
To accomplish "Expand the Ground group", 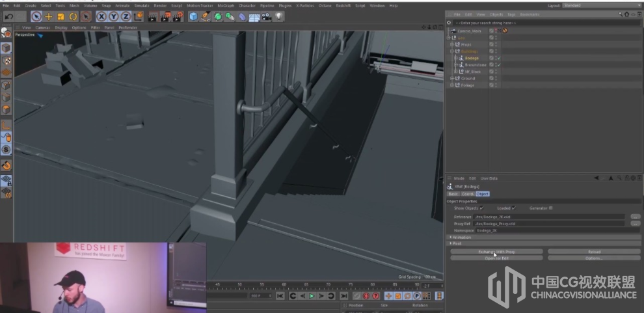I will click(x=452, y=79).
